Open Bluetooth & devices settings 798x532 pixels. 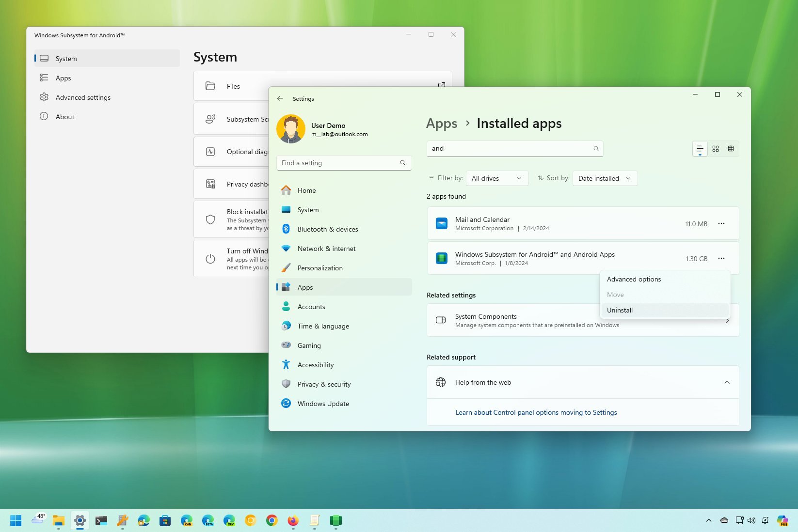tap(328, 229)
